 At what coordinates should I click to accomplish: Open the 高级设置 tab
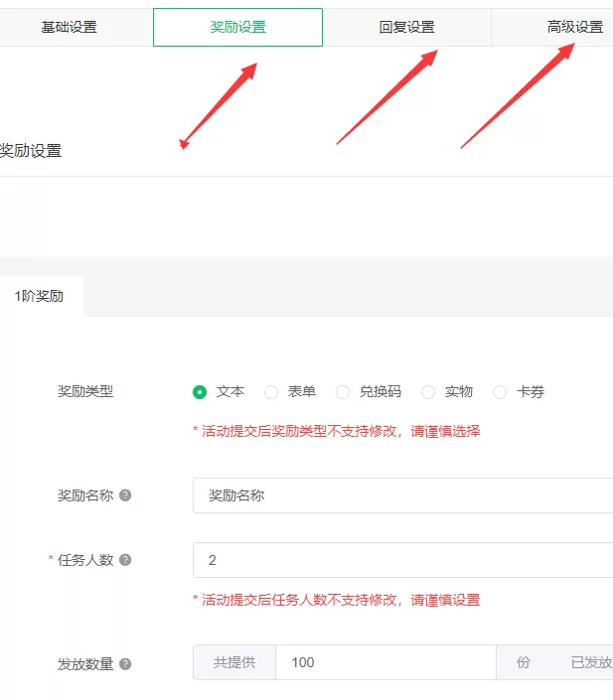(575, 27)
